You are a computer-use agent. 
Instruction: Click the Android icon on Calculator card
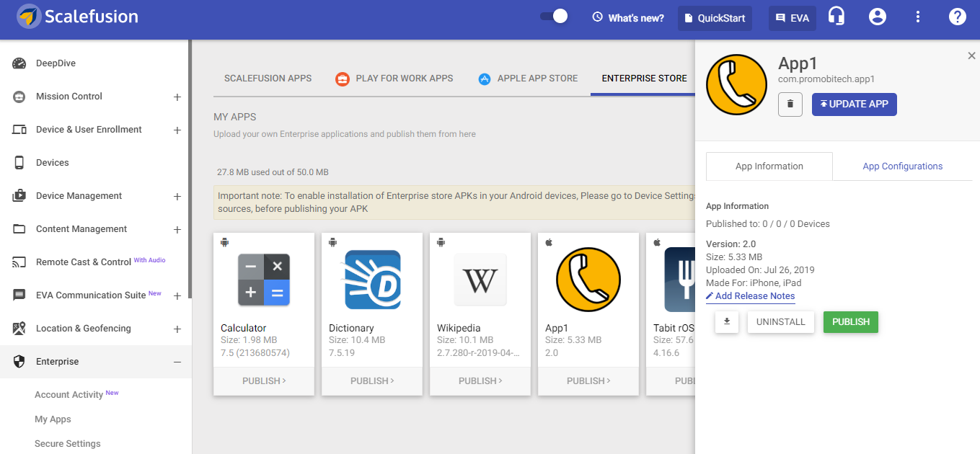coord(225,242)
